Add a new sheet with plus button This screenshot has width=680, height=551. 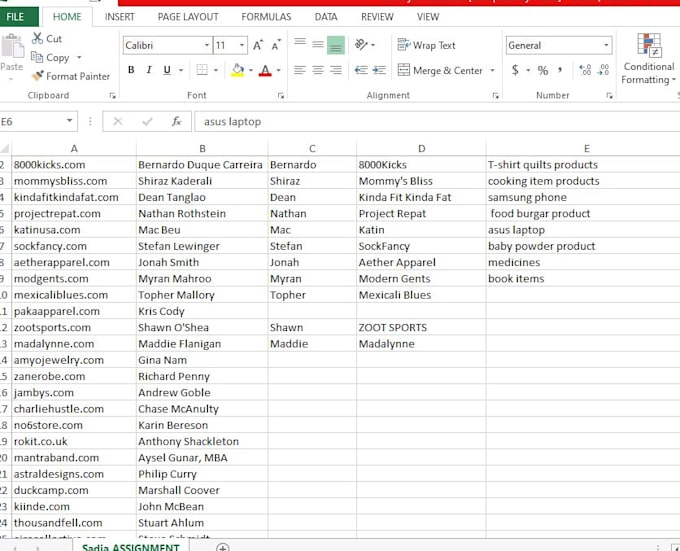pyautogui.click(x=222, y=548)
